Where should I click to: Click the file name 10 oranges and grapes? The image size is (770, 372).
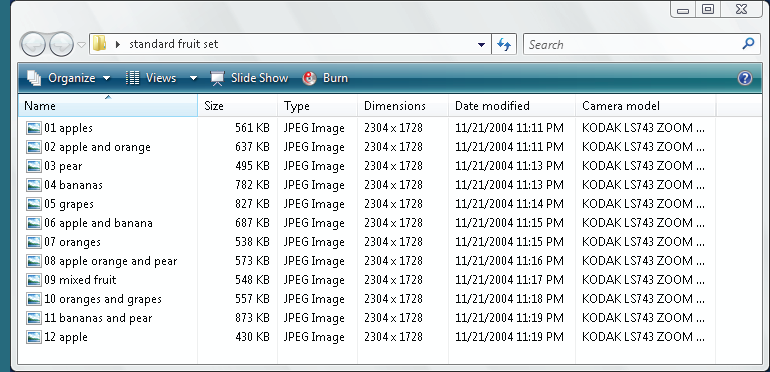pyautogui.click(x=103, y=299)
